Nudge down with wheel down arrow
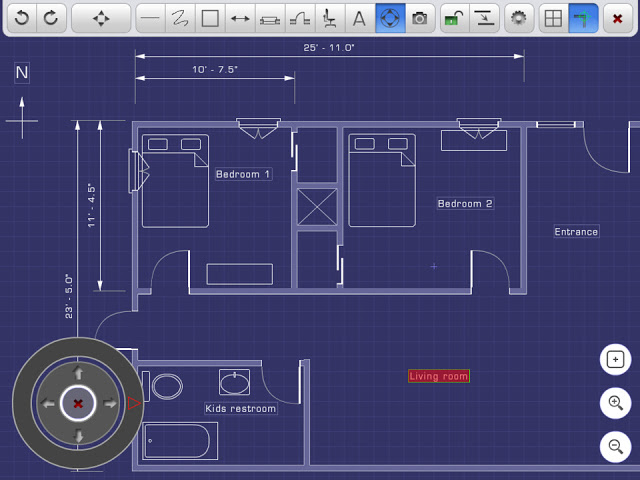Viewport: 640px width, 480px height. pos(78,436)
